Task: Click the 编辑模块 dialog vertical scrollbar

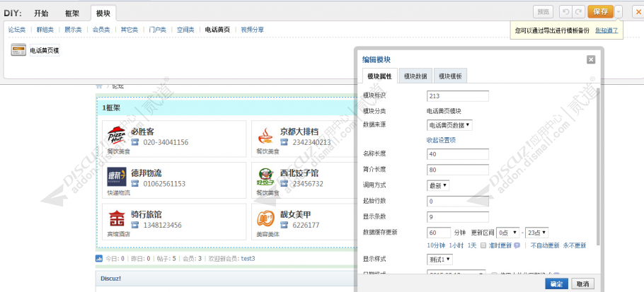Action: [x=598, y=165]
